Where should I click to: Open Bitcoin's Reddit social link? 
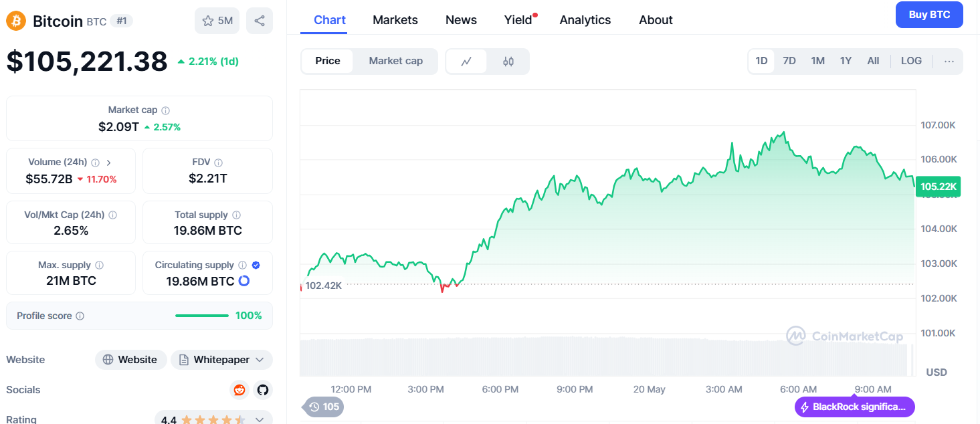[x=239, y=390]
